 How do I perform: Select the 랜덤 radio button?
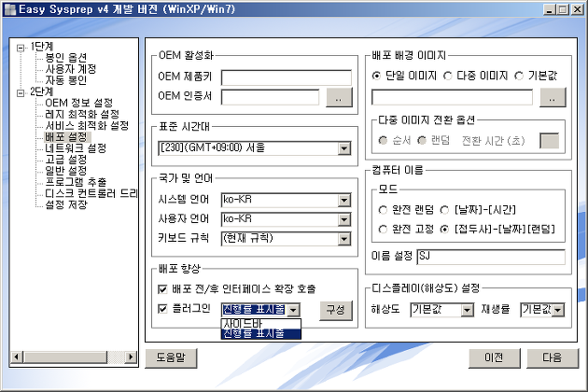(422, 141)
